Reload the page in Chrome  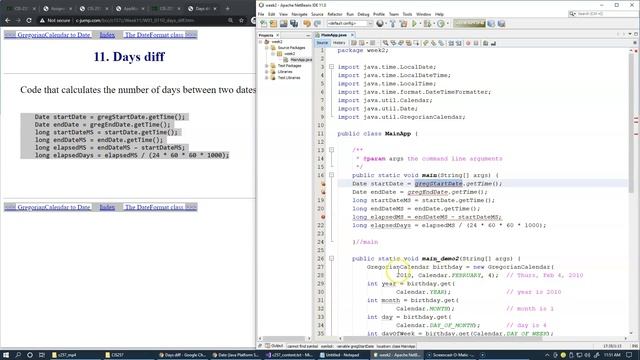point(29,20)
